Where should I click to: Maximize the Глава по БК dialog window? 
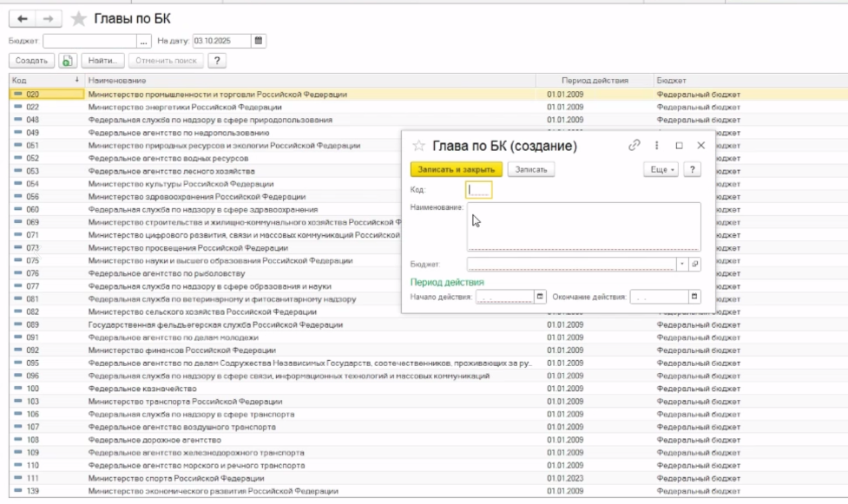click(680, 146)
